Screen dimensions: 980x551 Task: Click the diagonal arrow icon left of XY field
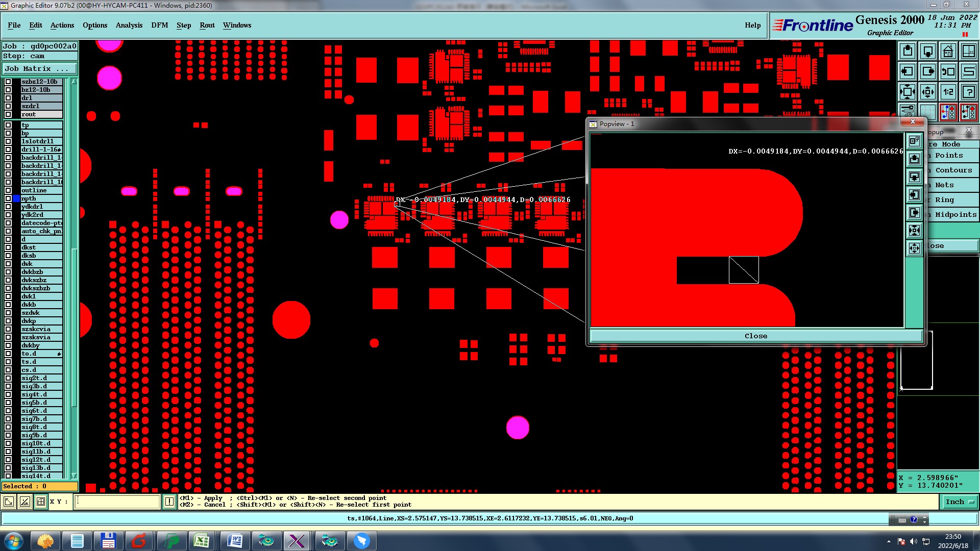click(x=9, y=502)
